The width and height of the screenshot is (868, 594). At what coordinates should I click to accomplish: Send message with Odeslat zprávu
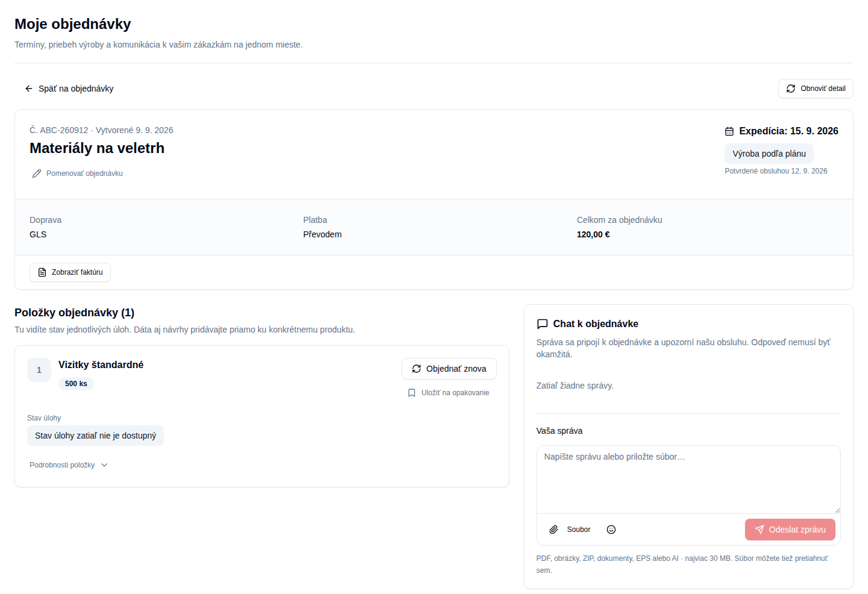(x=790, y=530)
